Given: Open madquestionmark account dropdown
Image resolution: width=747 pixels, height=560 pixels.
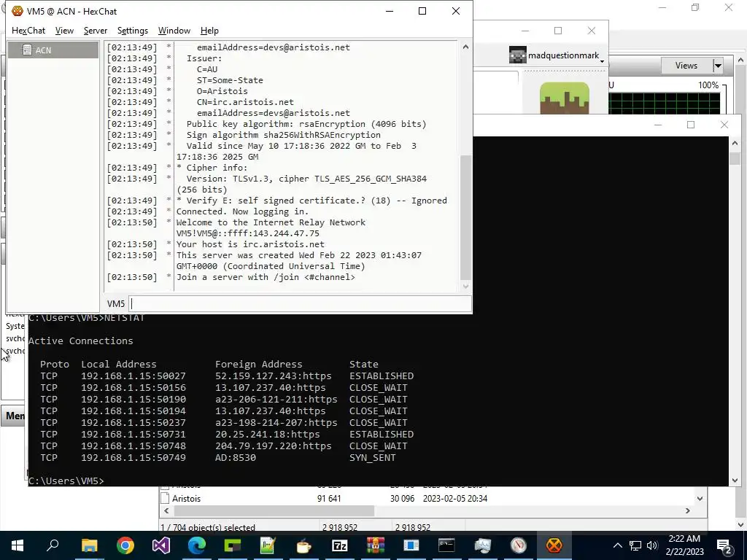Looking at the screenshot, I should (602, 61).
